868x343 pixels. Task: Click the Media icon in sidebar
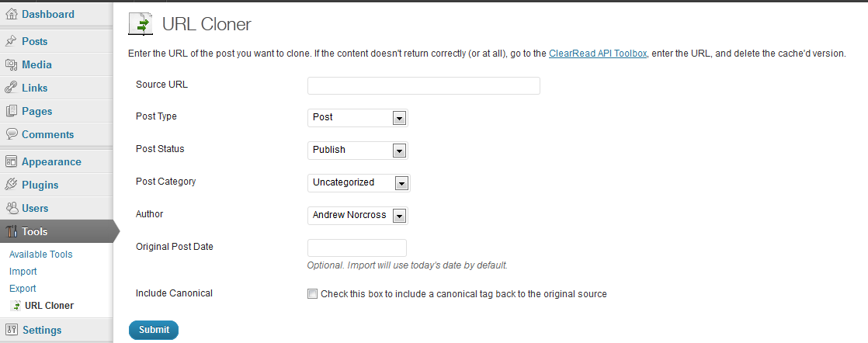[x=11, y=64]
